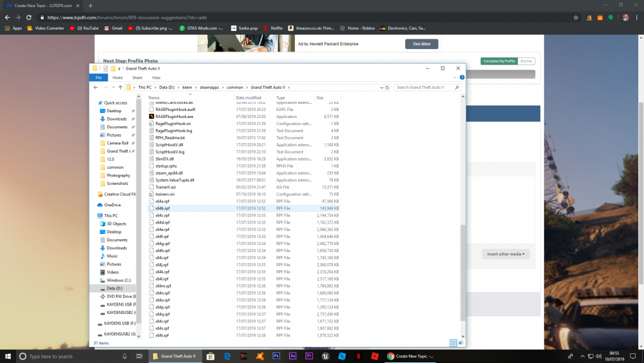Switch to the details view toggle
Image resolution: width=644 pixels, height=363 pixels.
[x=453, y=343]
